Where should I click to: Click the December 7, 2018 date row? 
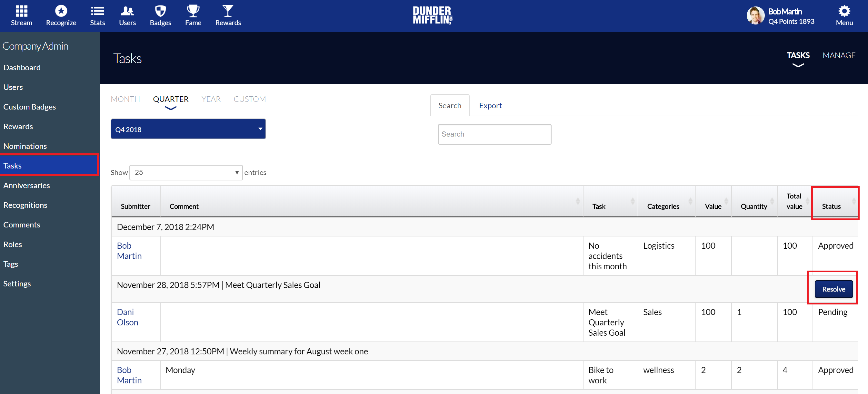(484, 227)
